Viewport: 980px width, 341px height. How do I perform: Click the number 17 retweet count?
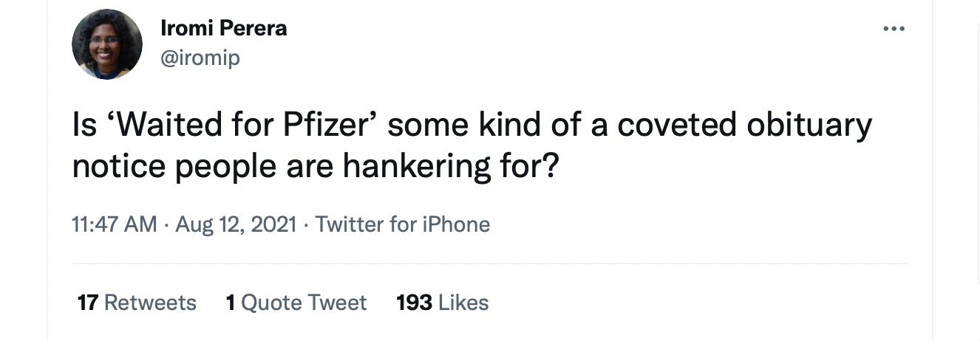point(88,303)
